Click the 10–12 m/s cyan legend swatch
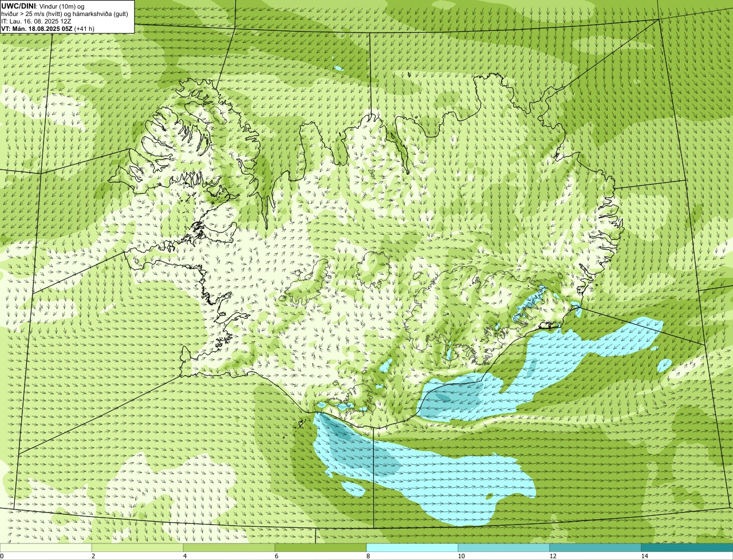The width and height of the screenshot is (733, 560). click(x=504, y=547)
